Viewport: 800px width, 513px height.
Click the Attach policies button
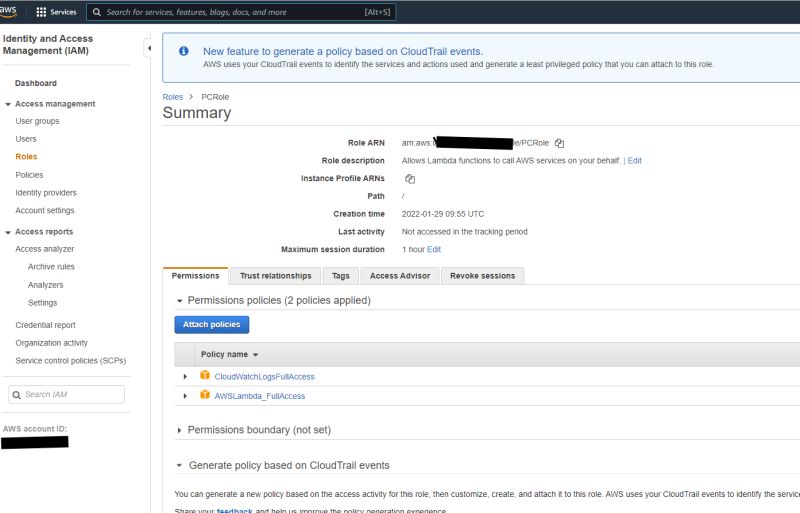(x=212, y=325)
